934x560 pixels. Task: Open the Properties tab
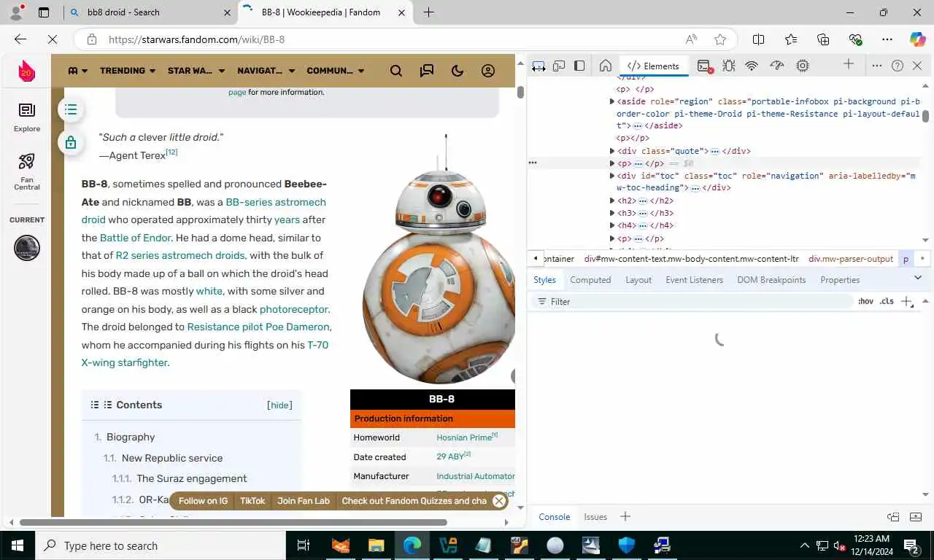(840, 280)
